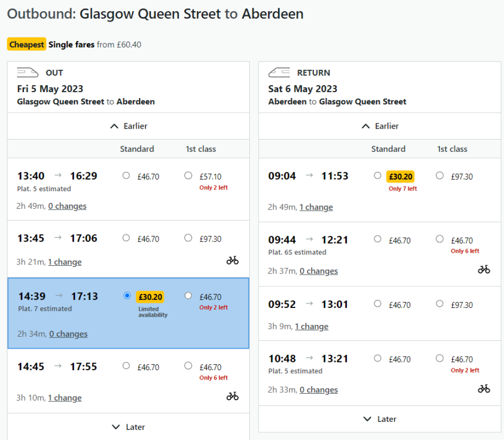Open '1 change' link for 13:45 train
Image resolution: width=504 pixels, height=440 pixels.
click(65, 262)
